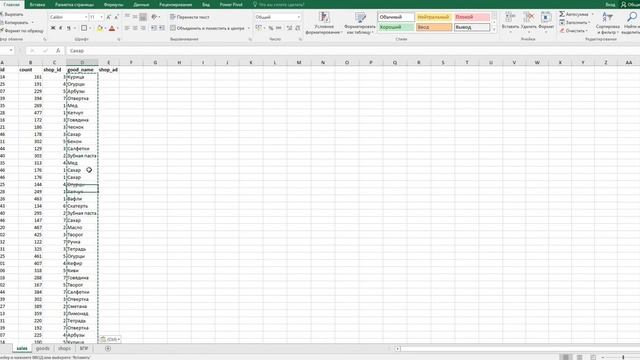Switch to the Рецензирование tab
Viewport: 640px width, 360px height.
(176, 4)
